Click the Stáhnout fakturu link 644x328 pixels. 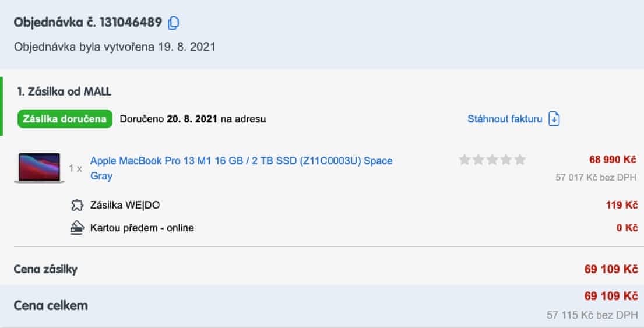tap(505, 119)
